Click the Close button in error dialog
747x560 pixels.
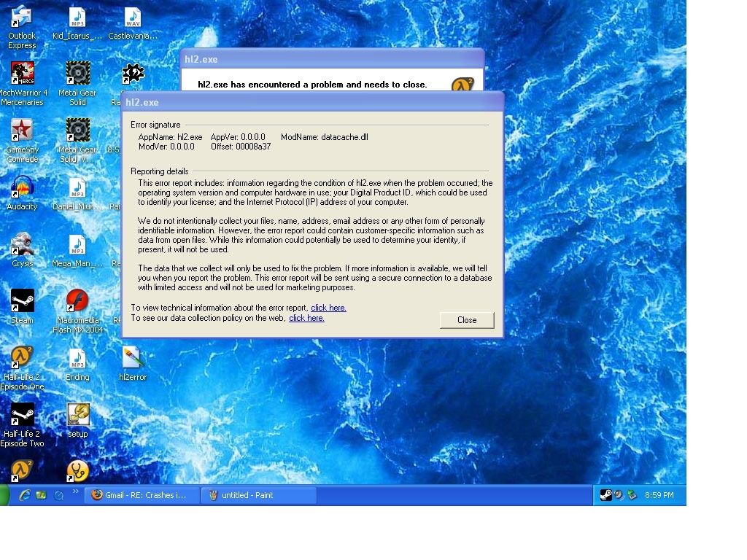point(467,320)
